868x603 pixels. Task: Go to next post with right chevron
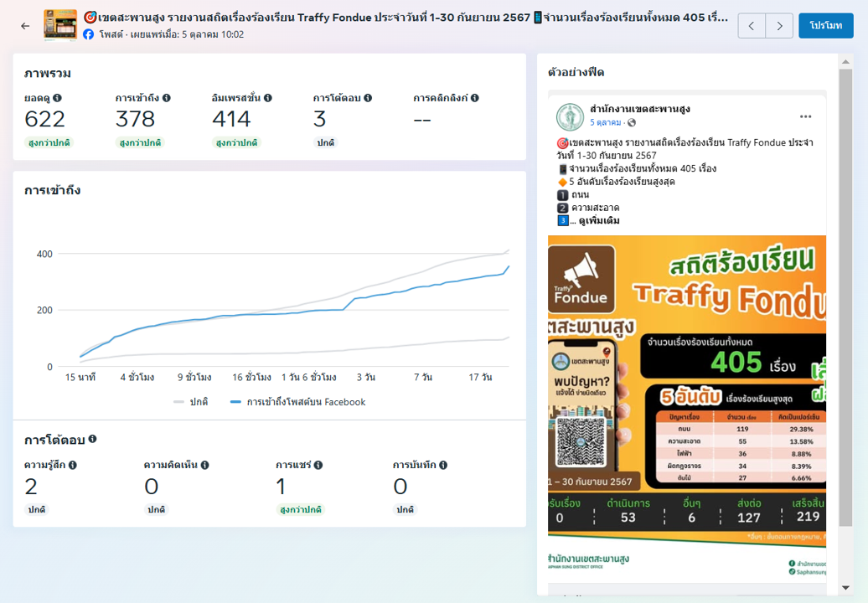coord(779,26)
